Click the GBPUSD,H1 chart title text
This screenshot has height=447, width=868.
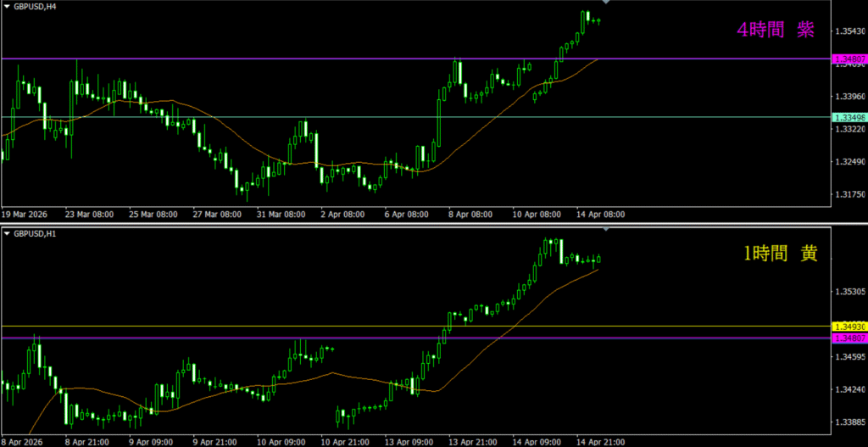(36, 232)
